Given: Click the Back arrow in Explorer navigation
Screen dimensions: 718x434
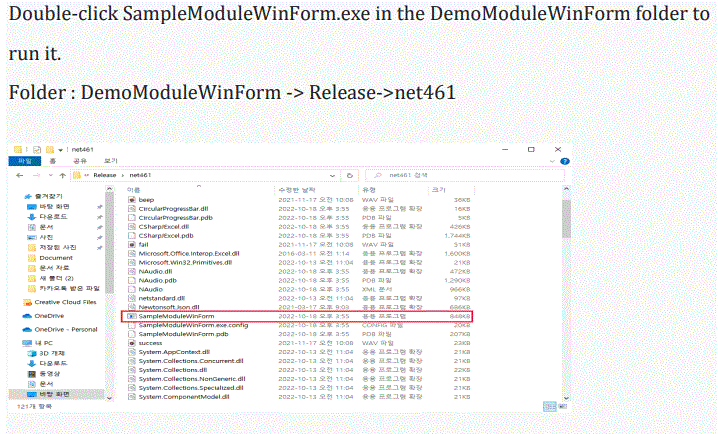Looking at the screenshot, I should coord(19,175).
